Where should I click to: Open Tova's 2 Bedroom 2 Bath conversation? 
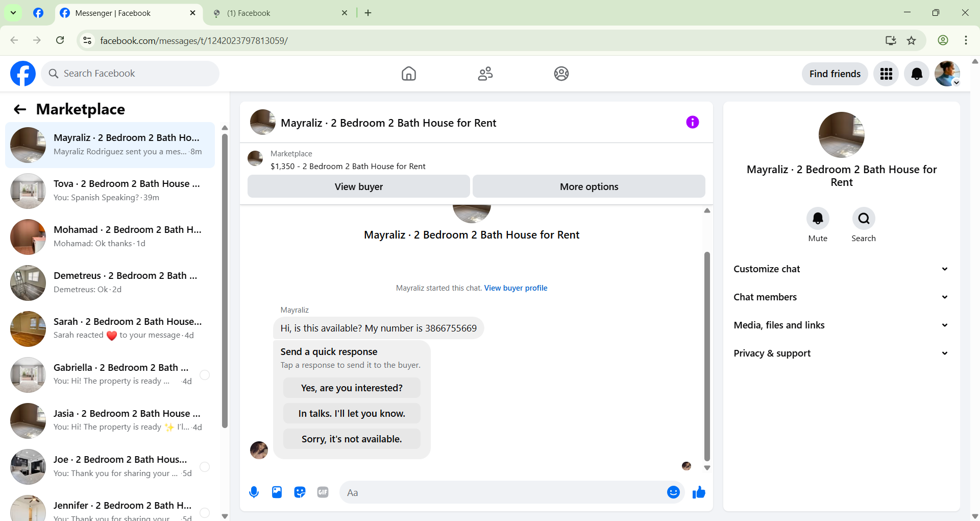(x=110, y=191)
